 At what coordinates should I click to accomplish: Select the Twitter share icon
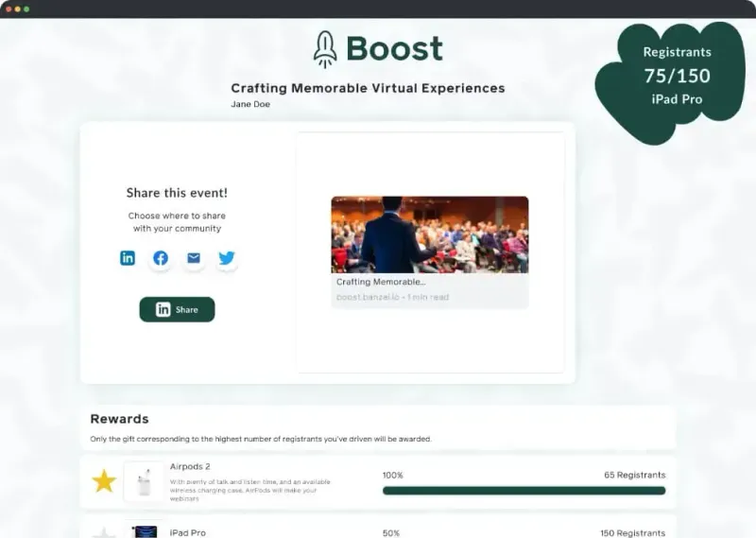(x=227, y=258)
